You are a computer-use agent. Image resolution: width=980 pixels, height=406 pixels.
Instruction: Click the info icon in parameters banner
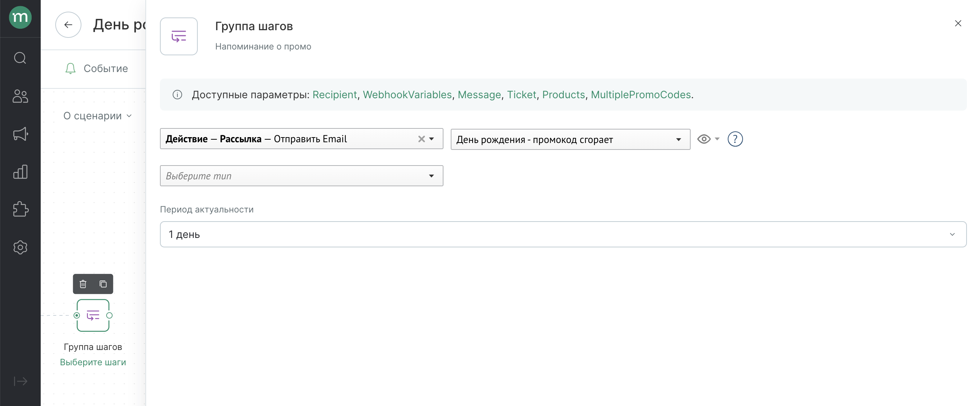177,95
